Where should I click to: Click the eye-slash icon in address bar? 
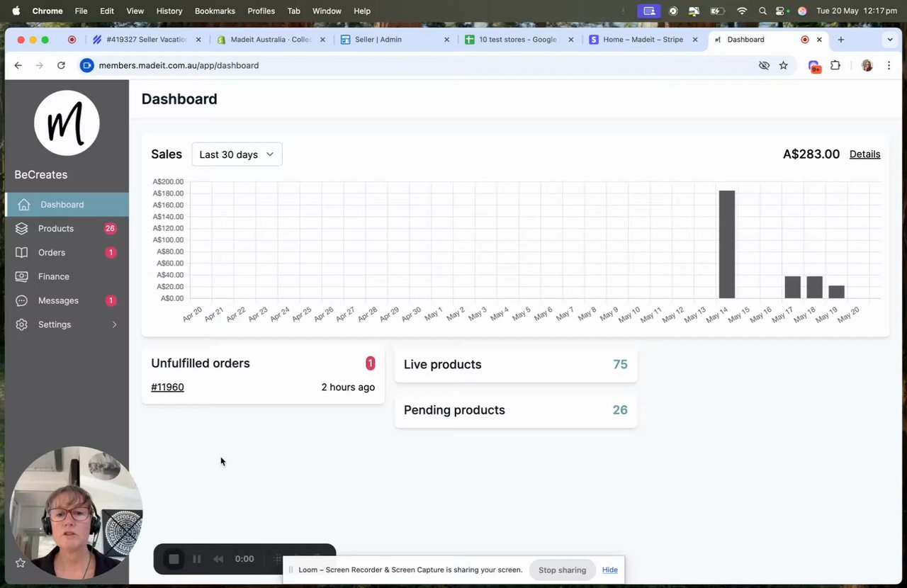(x=764, y=65)
